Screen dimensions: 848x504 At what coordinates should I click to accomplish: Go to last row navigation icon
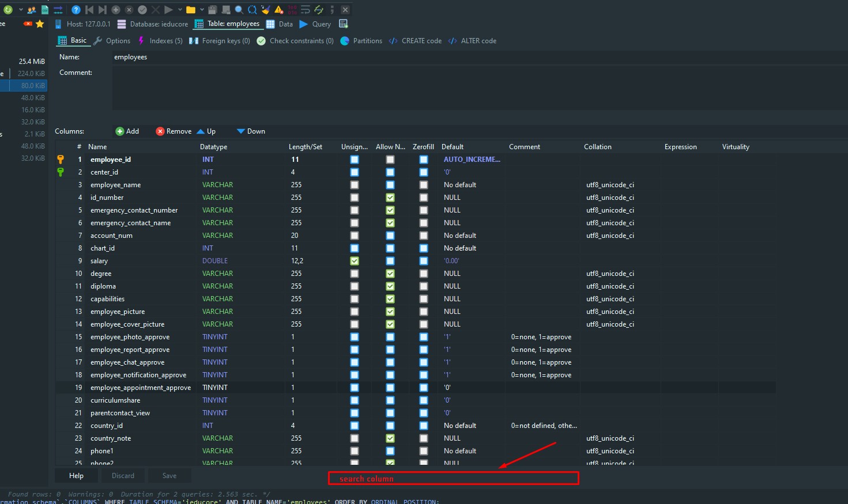tap(103, 10)
